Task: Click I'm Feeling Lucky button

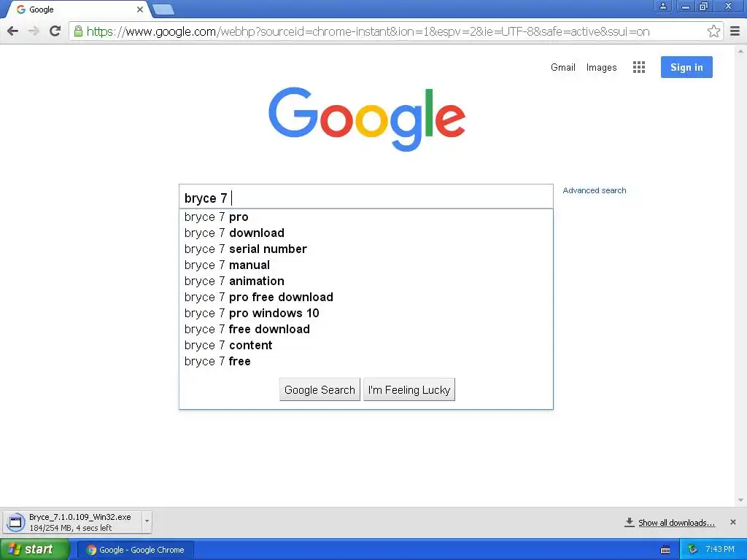Action: click(x=409, y=389)
